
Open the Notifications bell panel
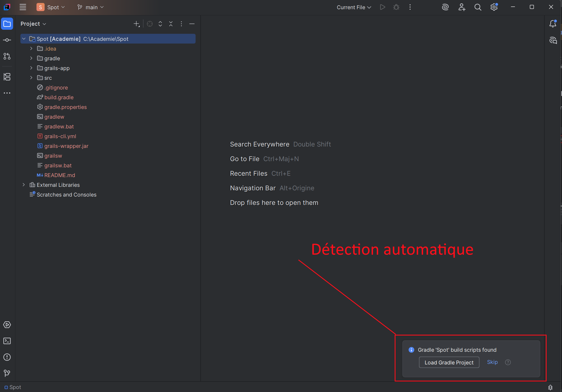[x=553, y=24]
